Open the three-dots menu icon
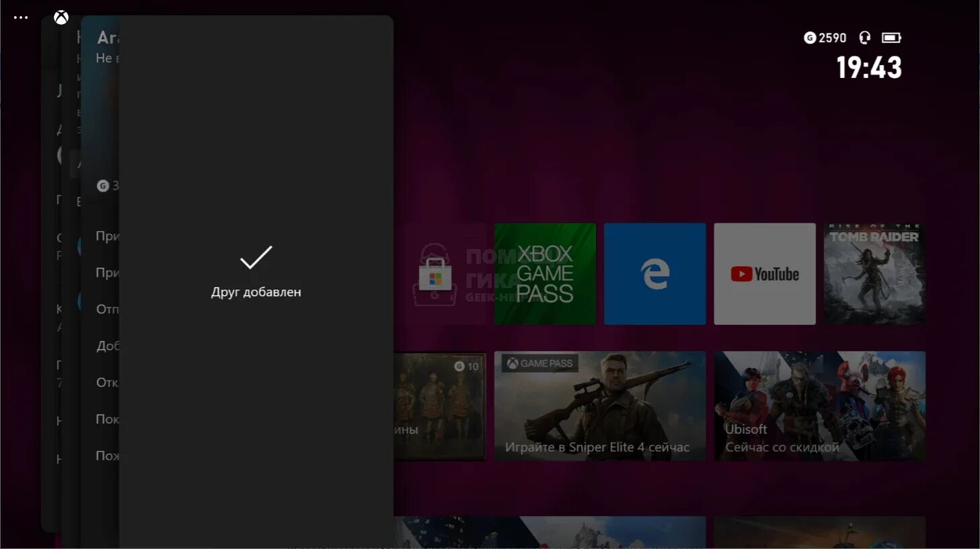The image size is (980, 549). (x=21, y=17)
